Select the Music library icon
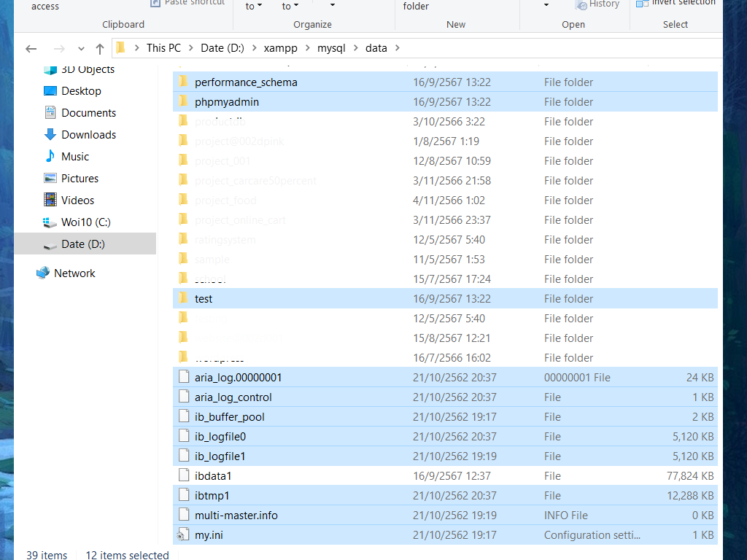Viewport: 747px width, 560px height. (50, 157)
